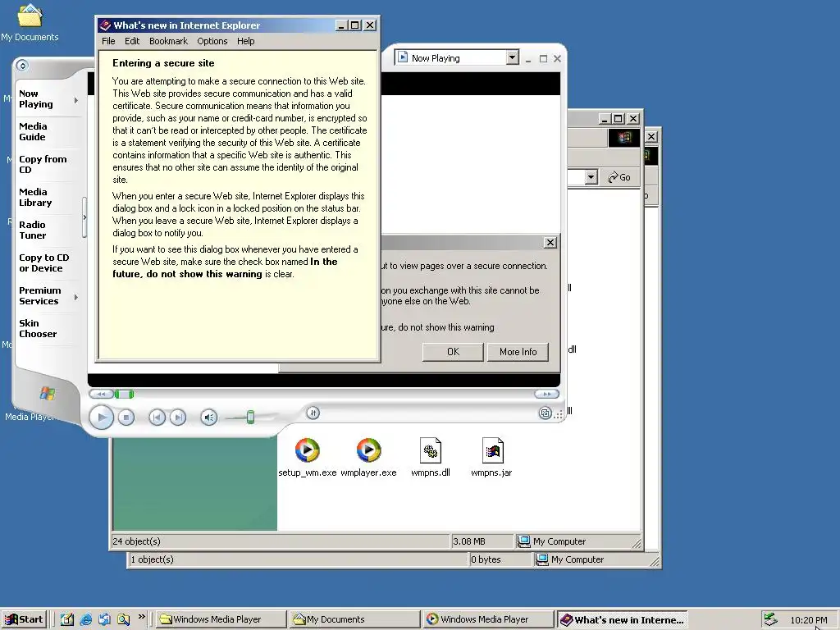Open the Explorer address bar dropdown
The image size is (840, 630).
[591, 177]
